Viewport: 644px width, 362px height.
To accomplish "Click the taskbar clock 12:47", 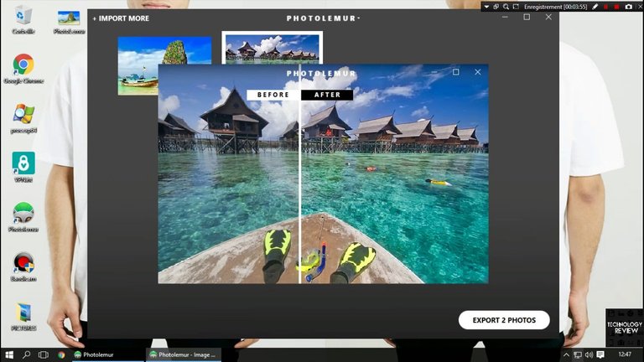I will click(x=625, y=354).
